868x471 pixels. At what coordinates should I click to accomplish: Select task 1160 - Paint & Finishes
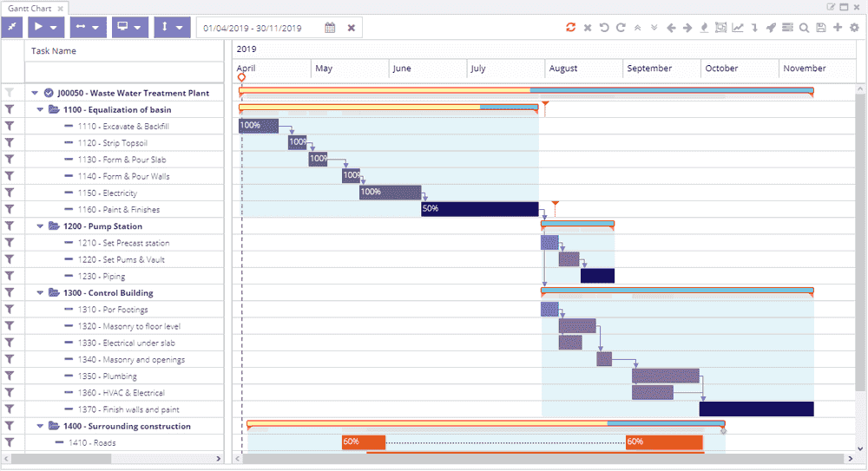point(118,209)
